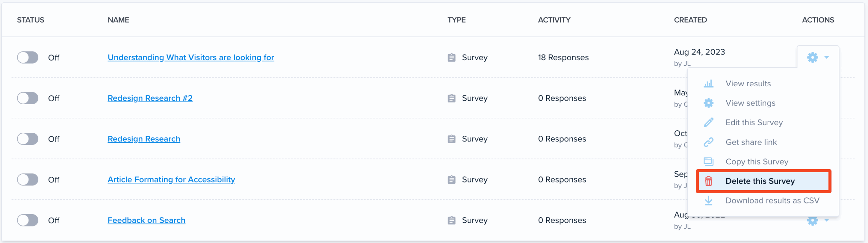Enable the Redesign Research #2 status toggle

pos(28,98)
